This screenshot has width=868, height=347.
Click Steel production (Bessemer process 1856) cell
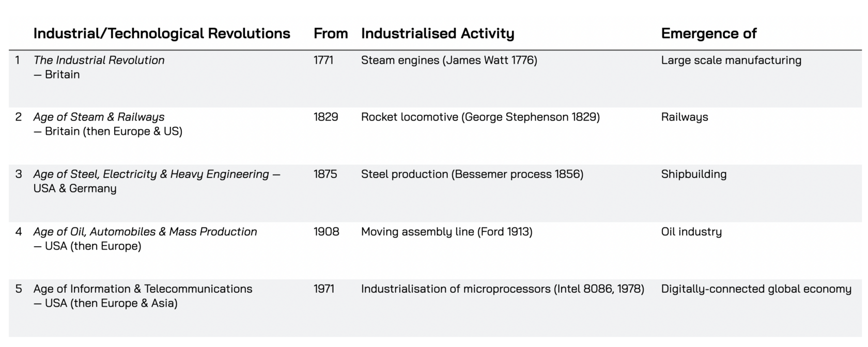coord(472,174)
